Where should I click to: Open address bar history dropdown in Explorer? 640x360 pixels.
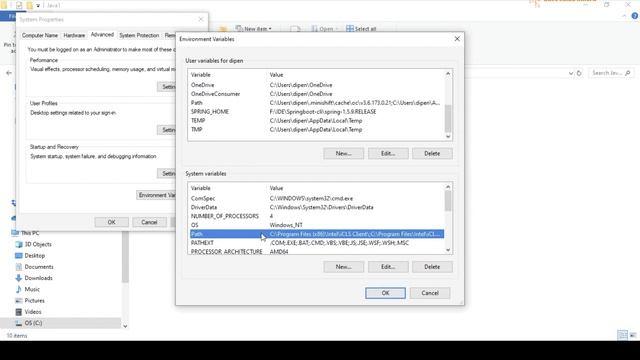point(571,73)
